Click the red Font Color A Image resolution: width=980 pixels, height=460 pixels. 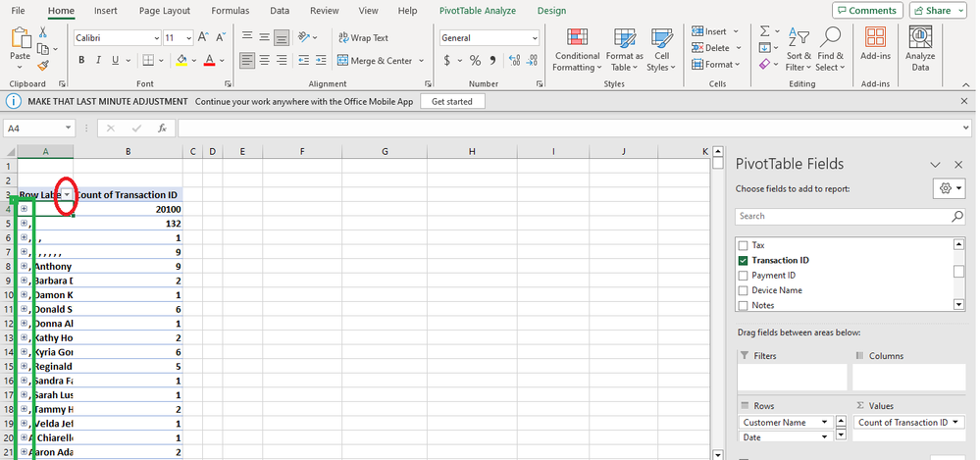pyautogui.click(x=209, y=61)
